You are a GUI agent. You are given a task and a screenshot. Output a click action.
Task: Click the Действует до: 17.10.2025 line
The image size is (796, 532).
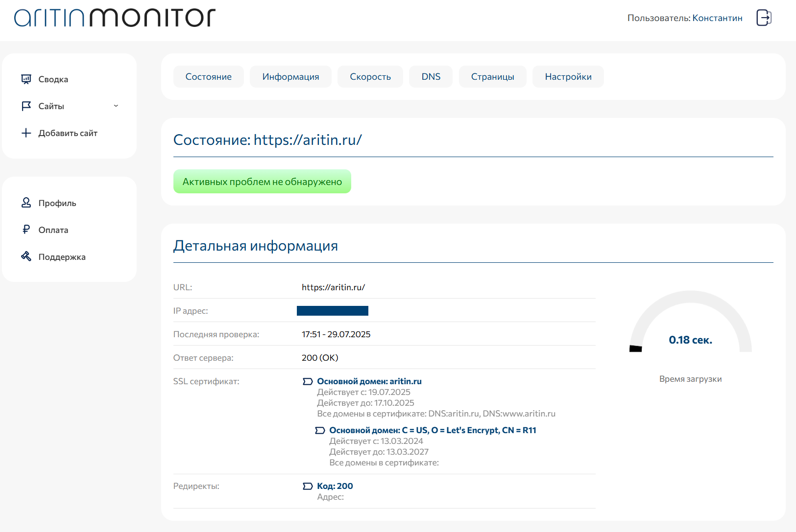pyautogui.click(x=365, y=403)
